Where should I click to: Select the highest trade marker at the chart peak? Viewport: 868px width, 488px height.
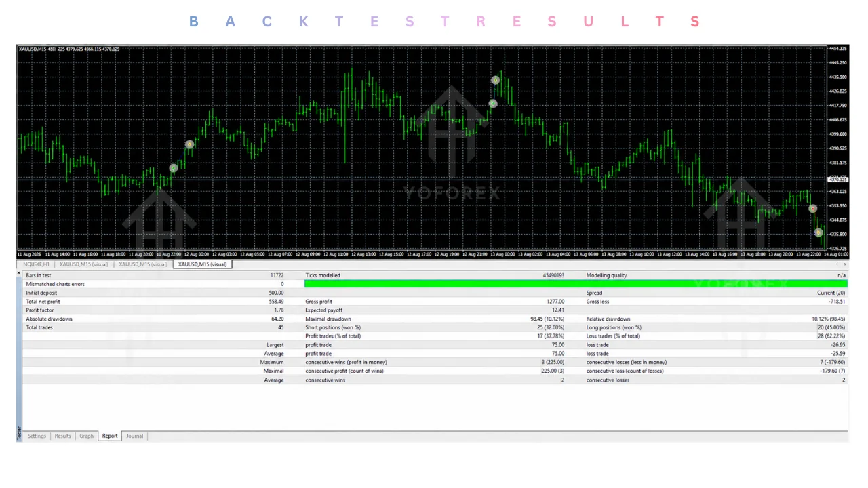click(x=496, y=80)
